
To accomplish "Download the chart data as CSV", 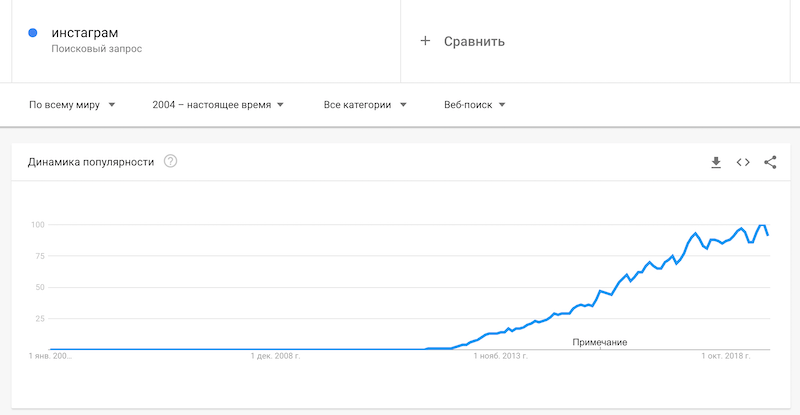I will point(716,162).
